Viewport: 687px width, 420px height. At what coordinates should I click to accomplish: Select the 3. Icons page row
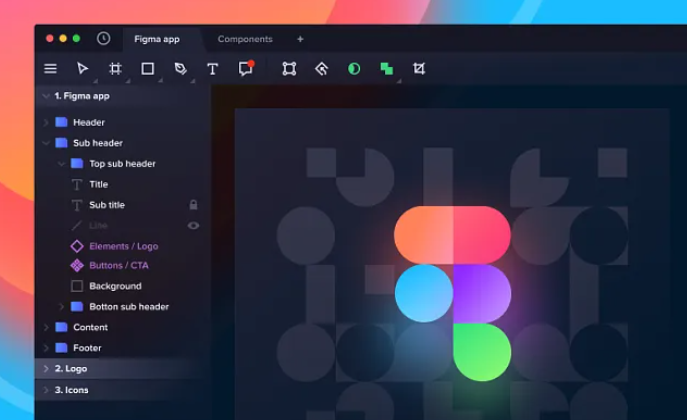click(123, 390)
